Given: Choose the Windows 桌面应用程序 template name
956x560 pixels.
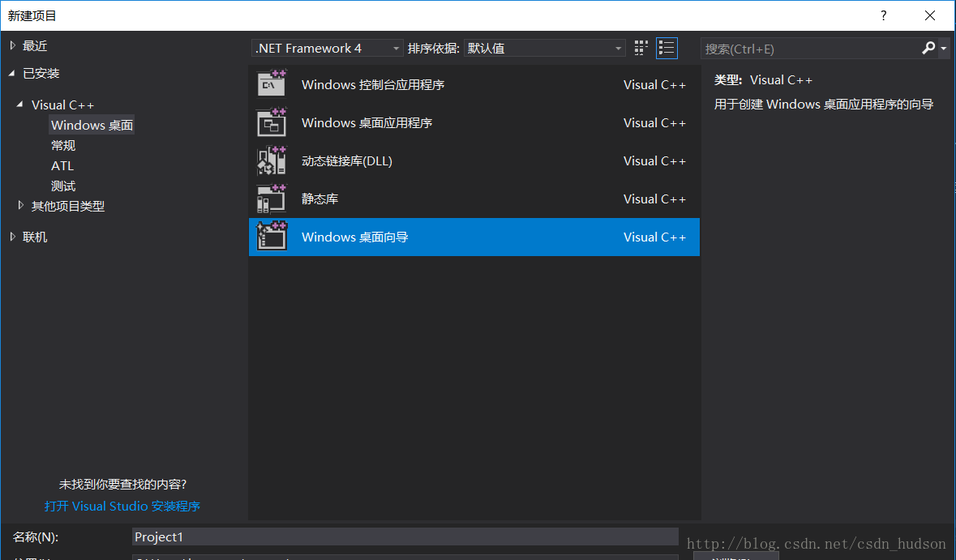Looking at the screenshot, I should (367, 122).
